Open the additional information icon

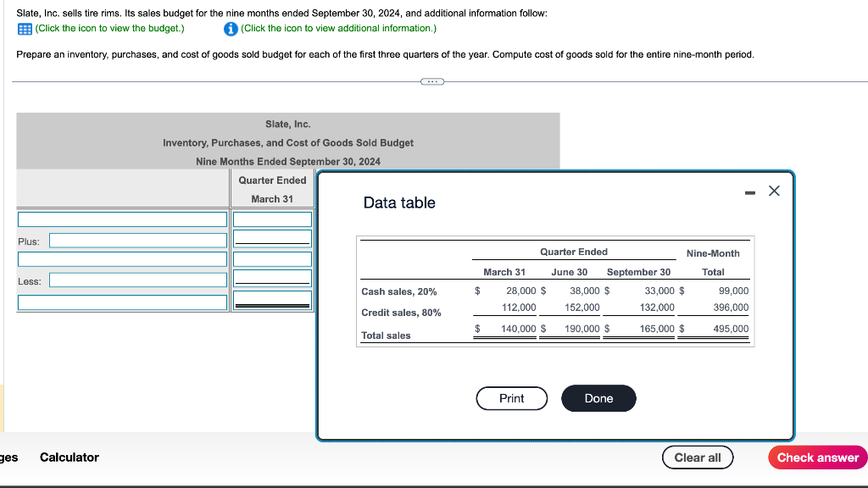point(231,29)
